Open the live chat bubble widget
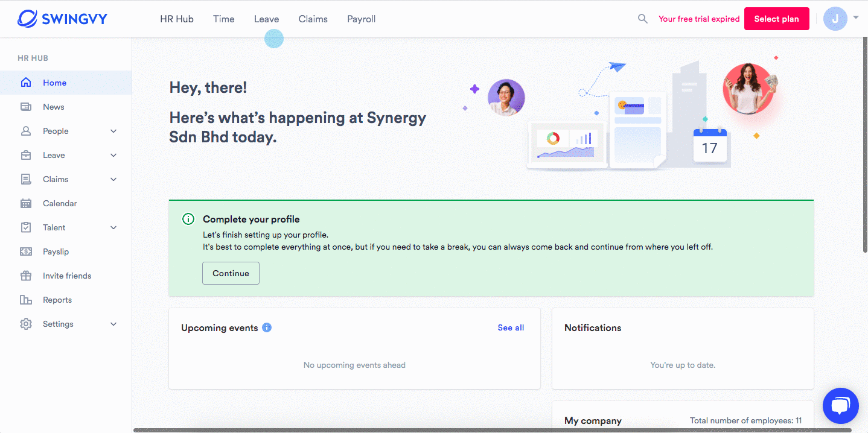868x433 pixels. [840, 406]
